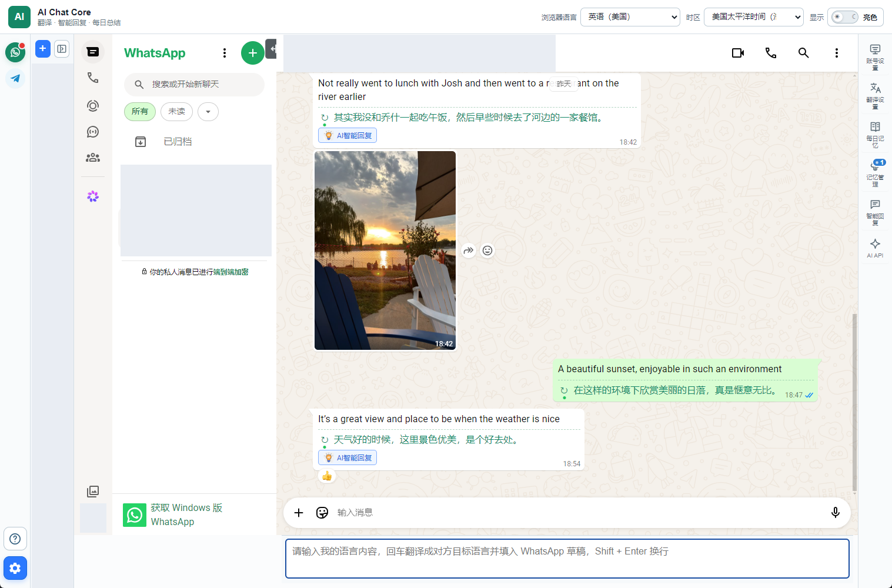Open the sunset photo thumbnail
892x588 pixels.
click(x=385, y=250)
